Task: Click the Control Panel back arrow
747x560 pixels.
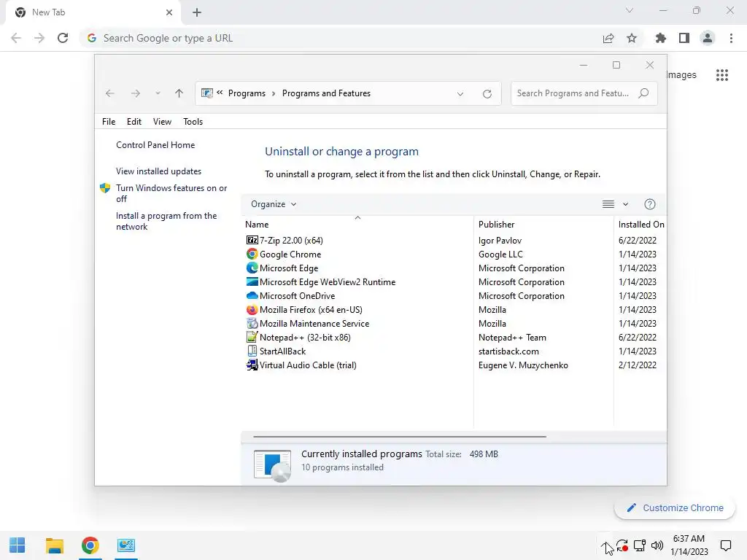Action: (110, 93)
